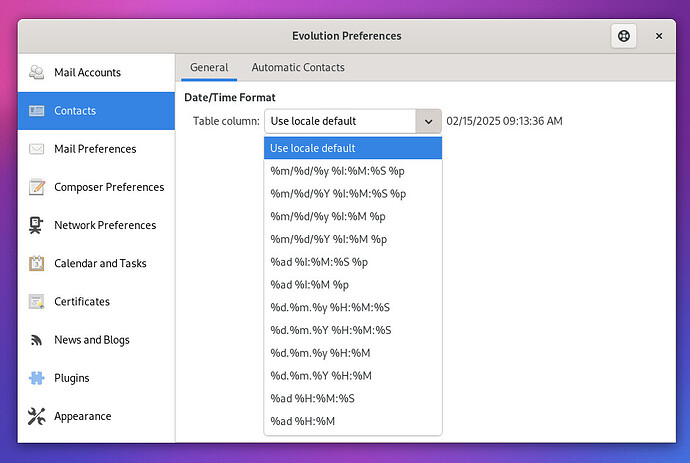Click the Network Preferences computer icon
Viewport: 690px width, 463px height.
36,225
